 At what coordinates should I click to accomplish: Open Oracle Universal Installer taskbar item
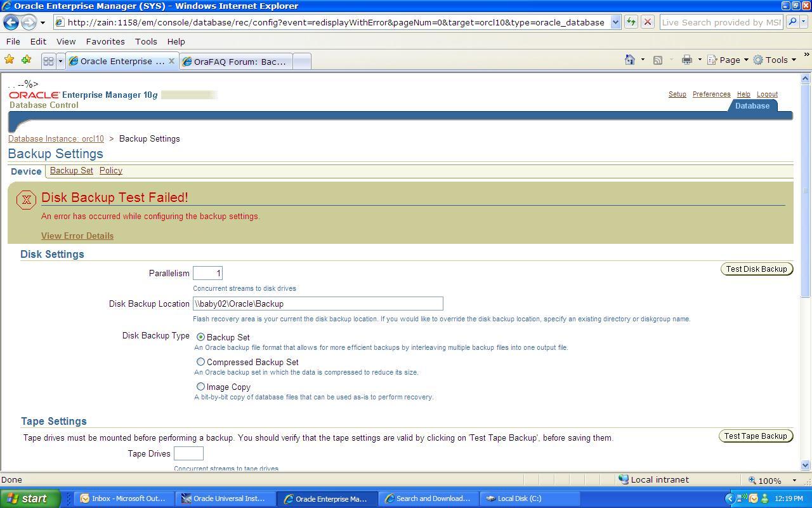[x=225, y=498]
